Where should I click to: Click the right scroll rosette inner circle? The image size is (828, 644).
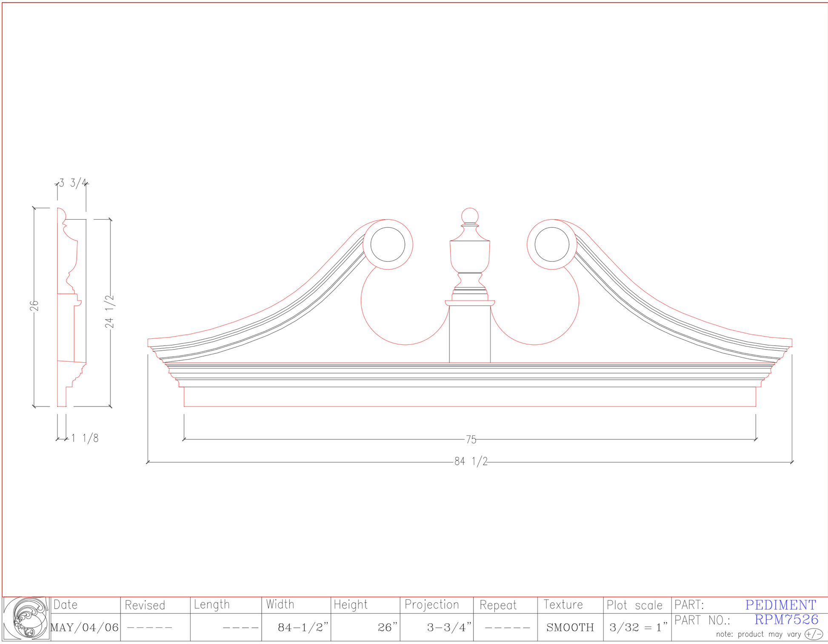(x=552, y=244)
